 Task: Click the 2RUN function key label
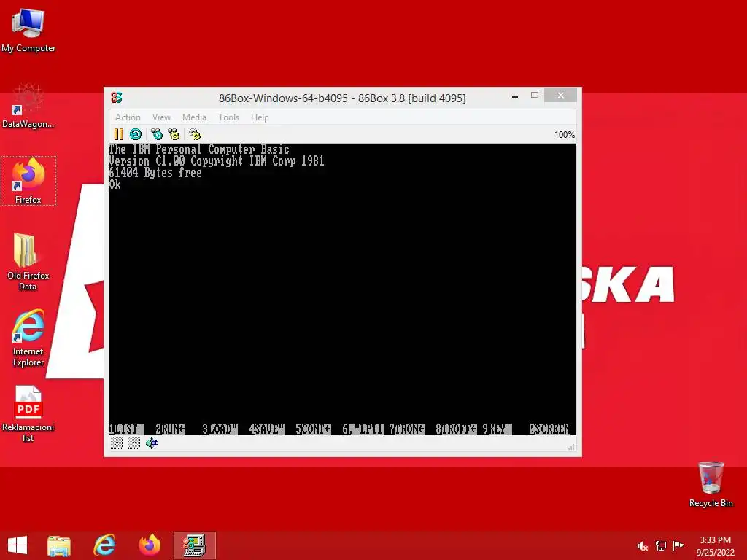coord(170,429)
